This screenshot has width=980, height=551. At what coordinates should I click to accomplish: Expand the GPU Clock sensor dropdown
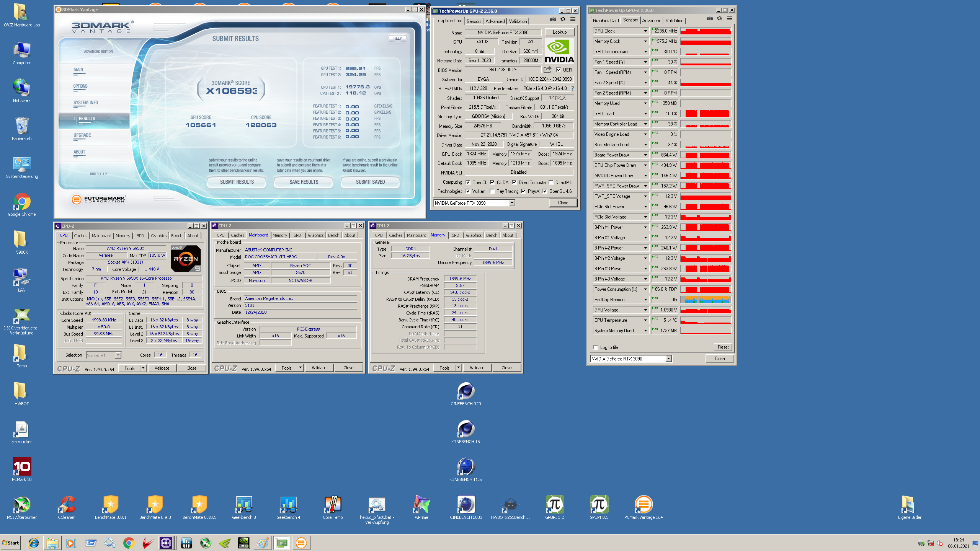645,31
